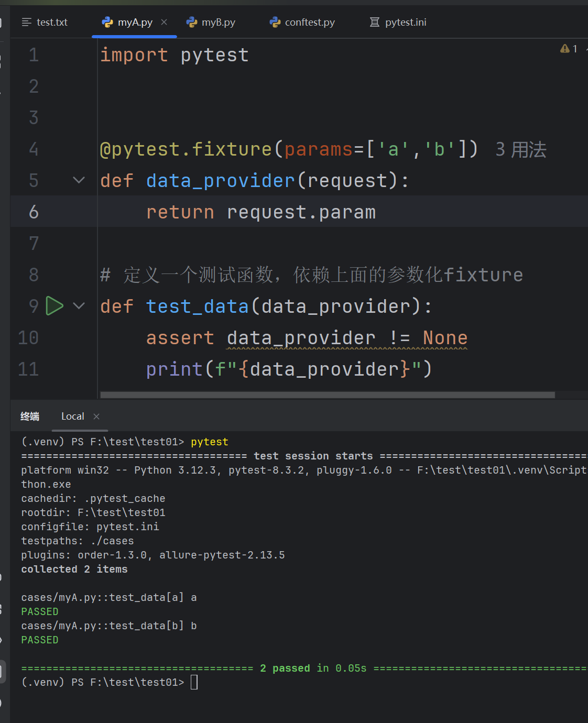Close the Local terminal tab
Image resolution: width=588 pixels, height=723 pixels.
96,417
